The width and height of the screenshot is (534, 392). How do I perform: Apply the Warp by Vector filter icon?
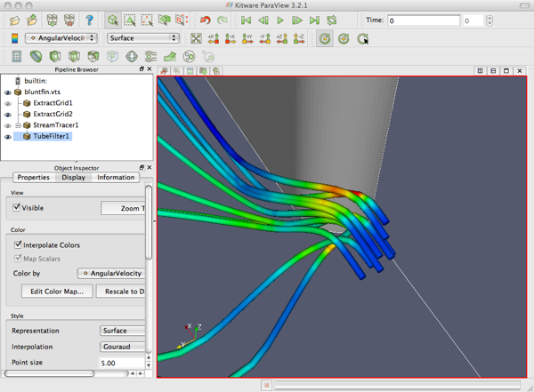(x=170, y=57)
